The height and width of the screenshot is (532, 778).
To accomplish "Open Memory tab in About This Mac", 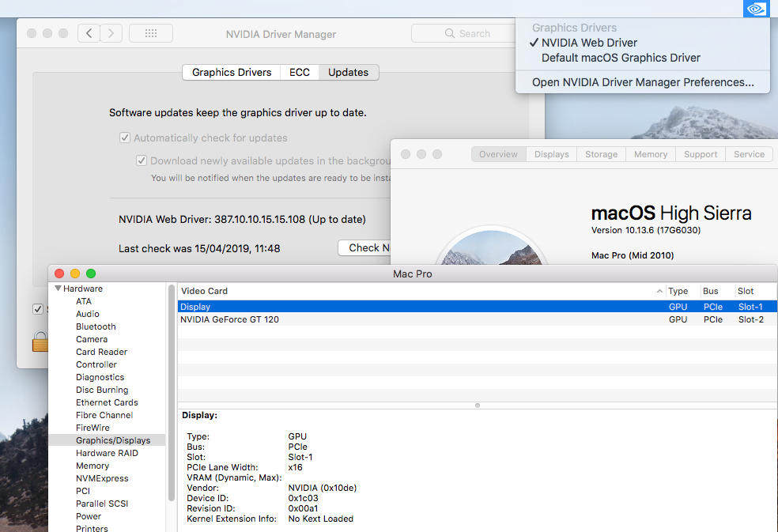I will click(651, 154).
